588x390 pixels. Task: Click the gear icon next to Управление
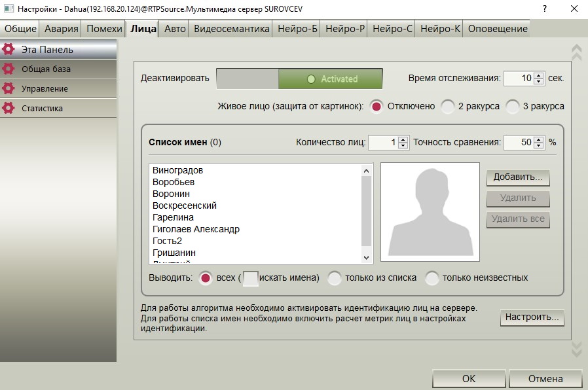click(x=9, y=88)
